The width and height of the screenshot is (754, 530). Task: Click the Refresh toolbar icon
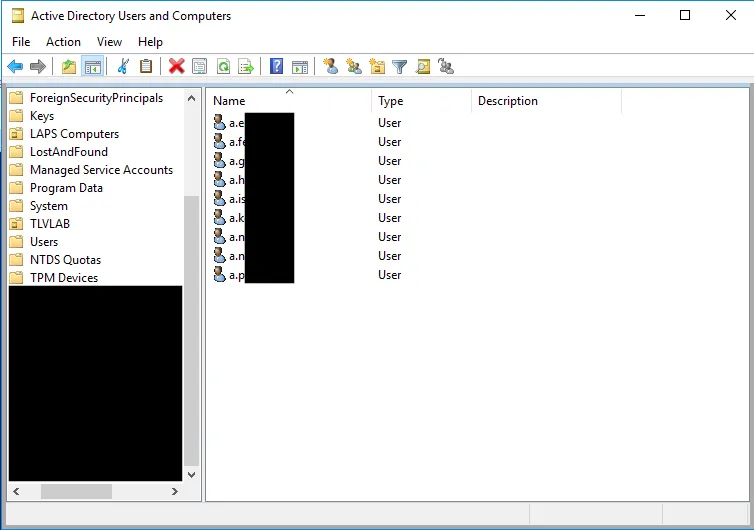coord(223,67)
